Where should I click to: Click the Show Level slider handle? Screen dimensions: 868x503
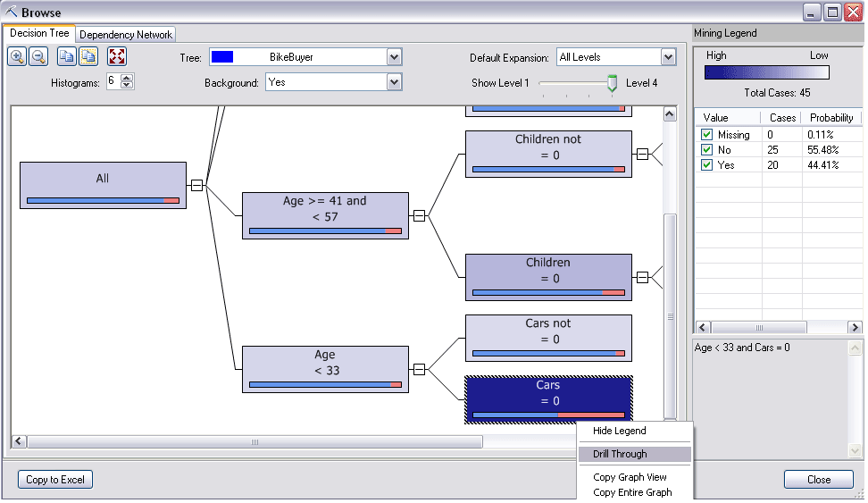(x=612, y=83)
